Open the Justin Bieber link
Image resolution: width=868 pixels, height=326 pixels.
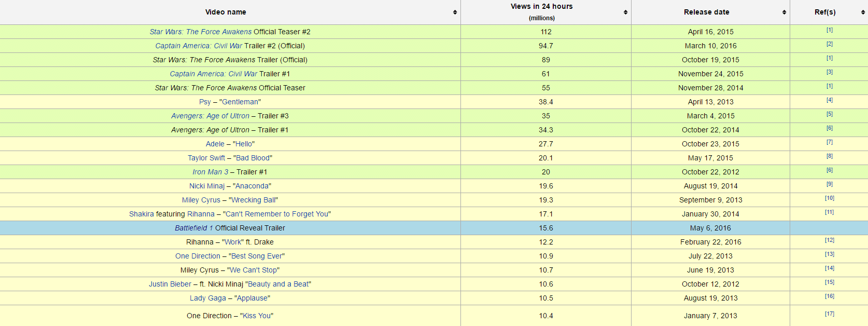170,284
